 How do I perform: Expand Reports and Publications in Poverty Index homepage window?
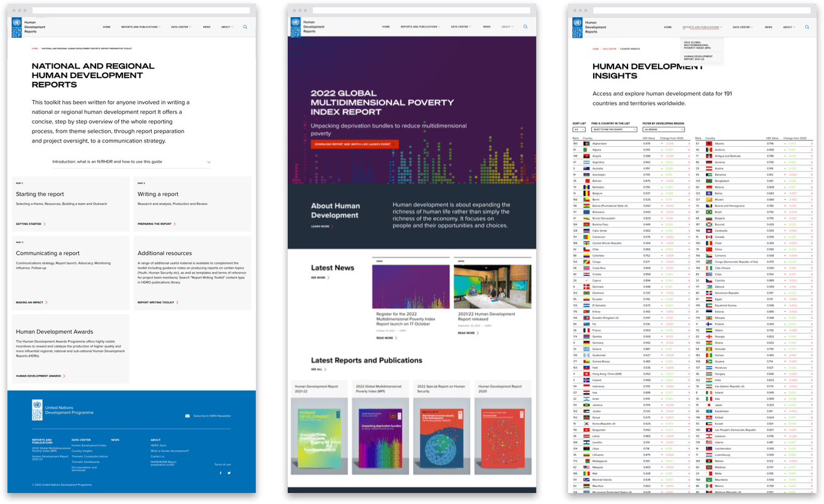click(421, 27)
